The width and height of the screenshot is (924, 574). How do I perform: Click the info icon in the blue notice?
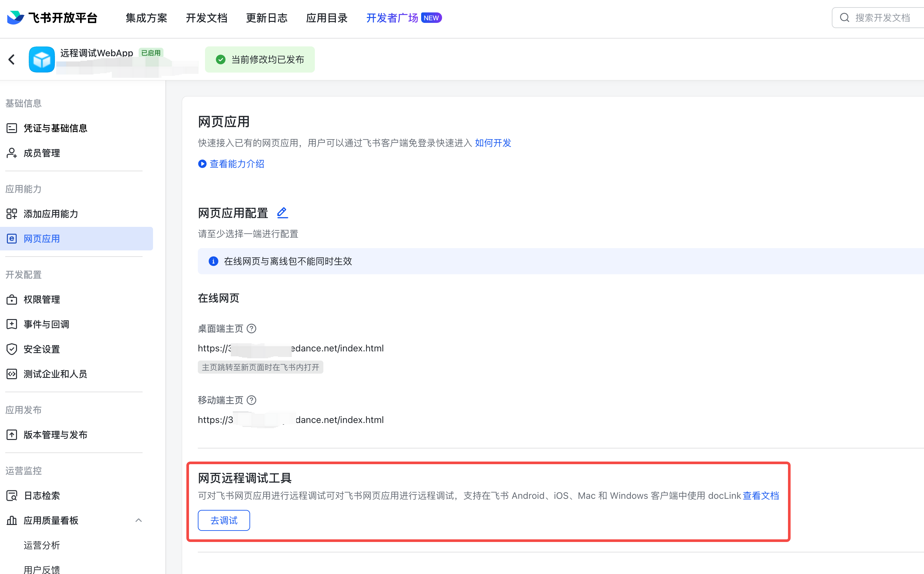[x=214, y=261]
